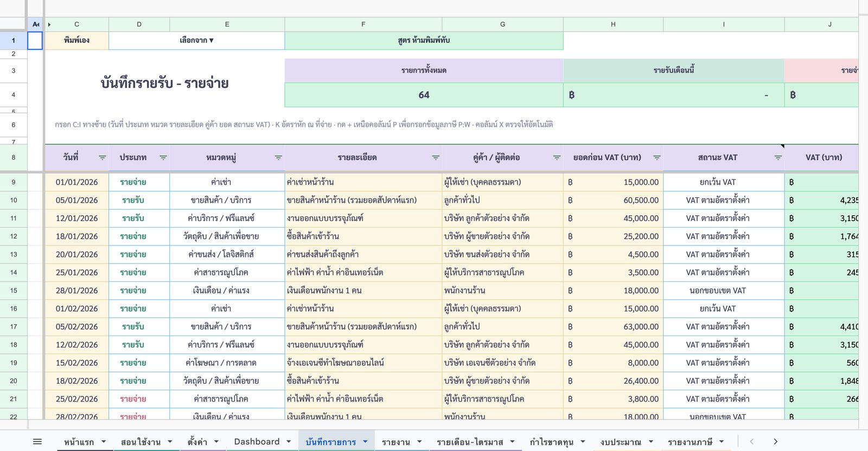The height and width of the screenshot is (451, 868).
Task: Open dropdown arrow on สอนใช้งาน tab
Action: click(x=170, y=442)
